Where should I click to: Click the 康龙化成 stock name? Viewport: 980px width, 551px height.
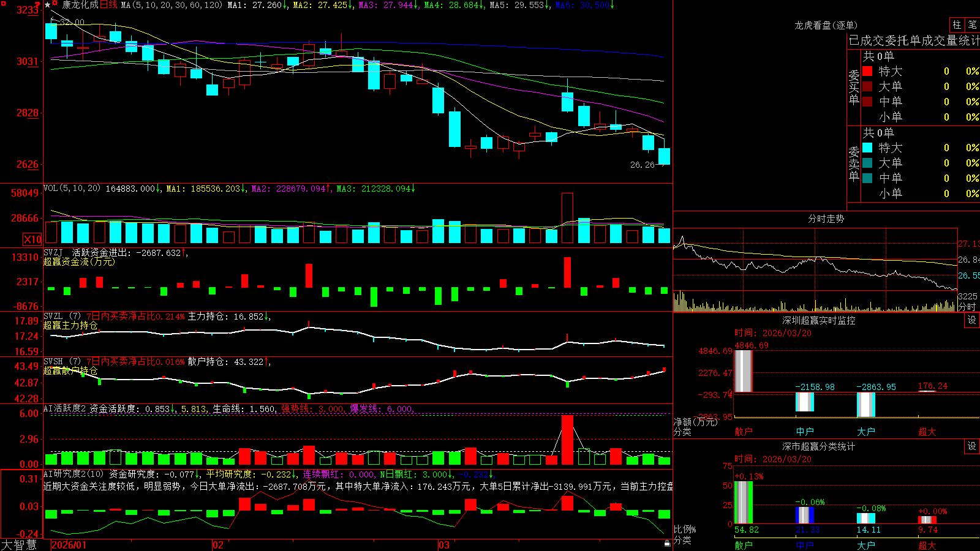click(x=80, y=5)
